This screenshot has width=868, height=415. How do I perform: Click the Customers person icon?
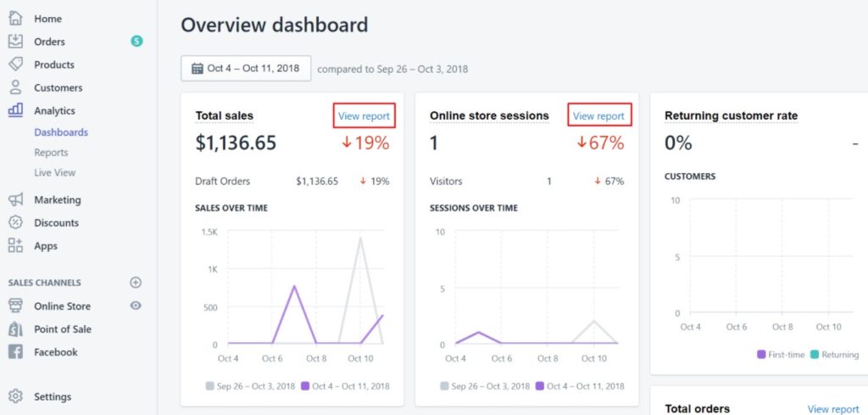coord(15,87)
